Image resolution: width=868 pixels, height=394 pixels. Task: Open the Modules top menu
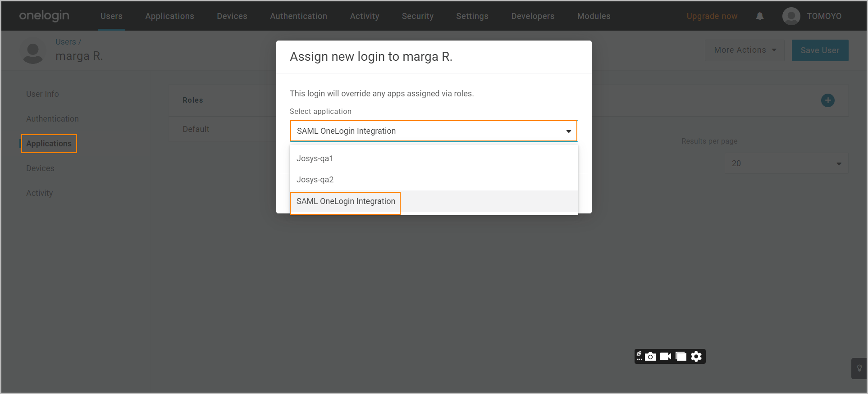point(594,16)
